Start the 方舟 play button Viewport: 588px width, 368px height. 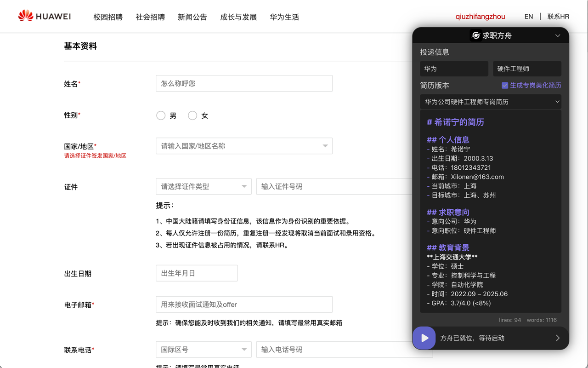(424, 338)
